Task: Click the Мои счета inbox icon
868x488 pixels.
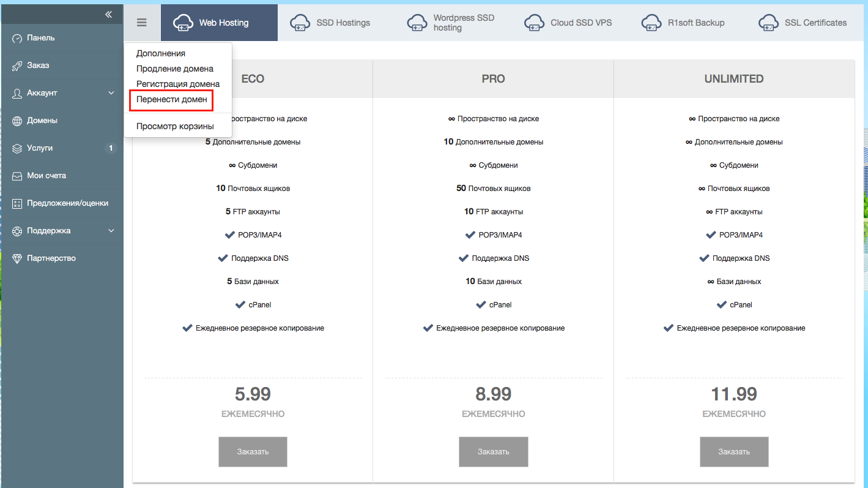Action: [x=17, y=176]
